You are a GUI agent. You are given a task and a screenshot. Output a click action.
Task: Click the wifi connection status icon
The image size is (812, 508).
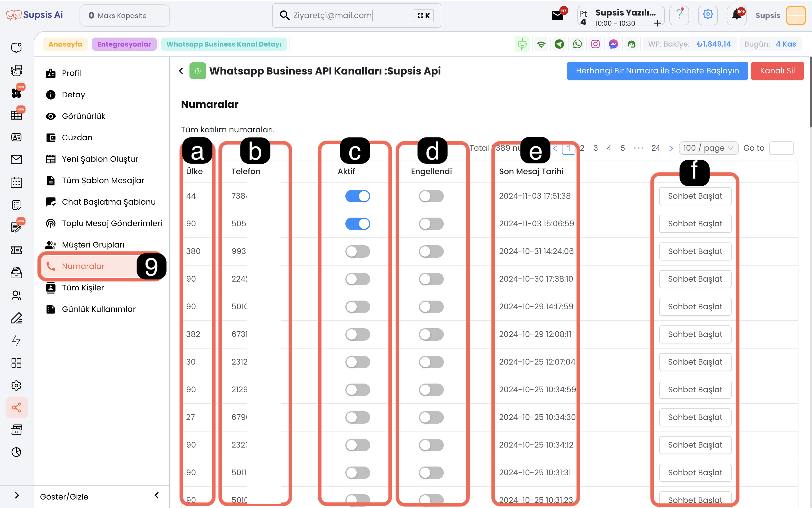(x=541, y=44)
